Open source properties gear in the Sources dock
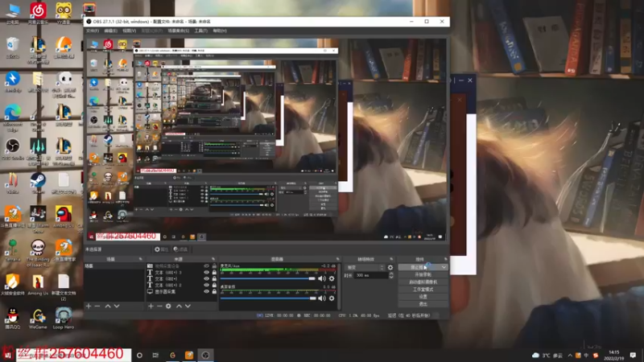The height and width of the screenshot is (362, 644). [168, 306]
